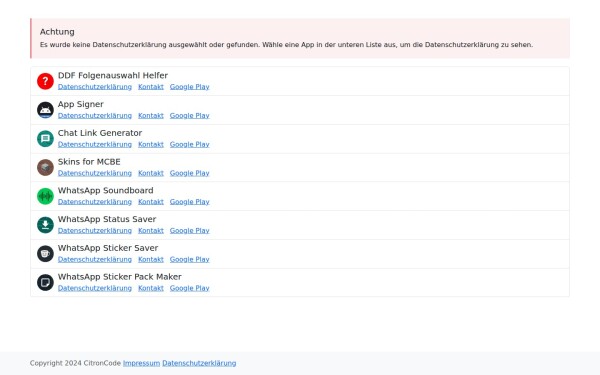Click the teal Chat Link Generator icon

45,139
